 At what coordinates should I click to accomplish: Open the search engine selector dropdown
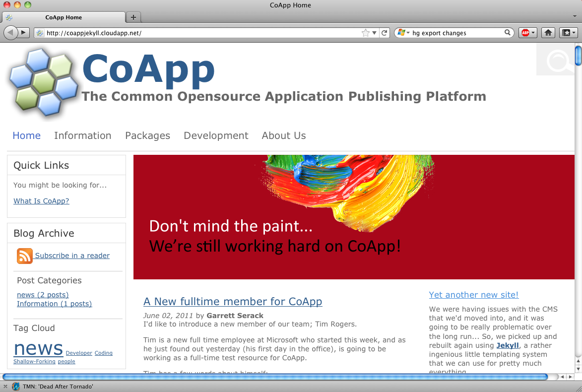[403, 33]
